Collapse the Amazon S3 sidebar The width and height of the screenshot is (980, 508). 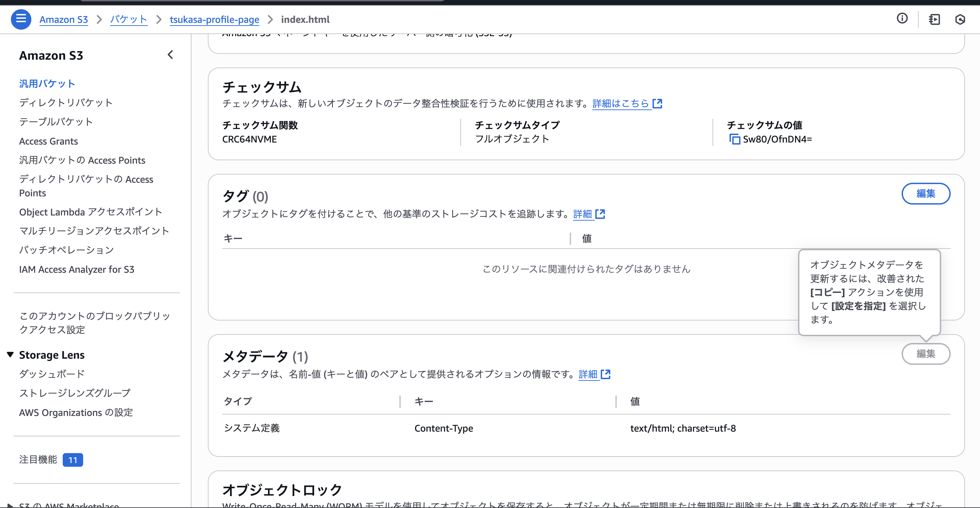click(x=170, y=55)
